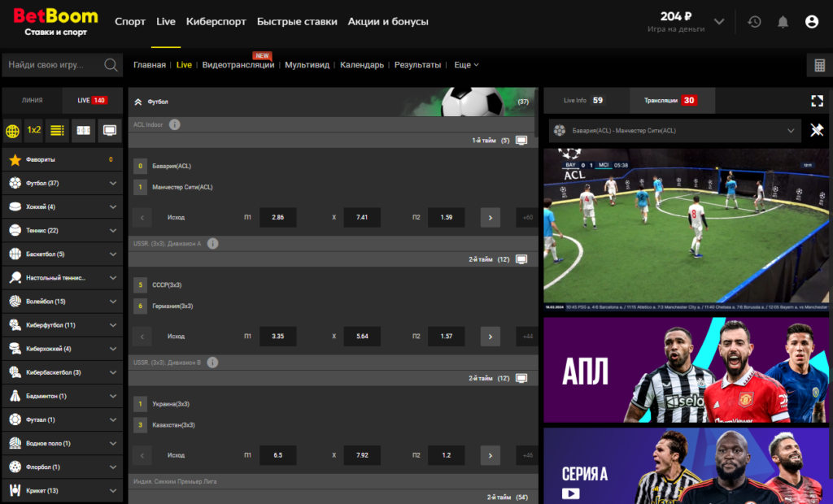Expand Киберхоккей (4) chevron
The width and height of the screenshot is (833, 504).
[112, 349]
